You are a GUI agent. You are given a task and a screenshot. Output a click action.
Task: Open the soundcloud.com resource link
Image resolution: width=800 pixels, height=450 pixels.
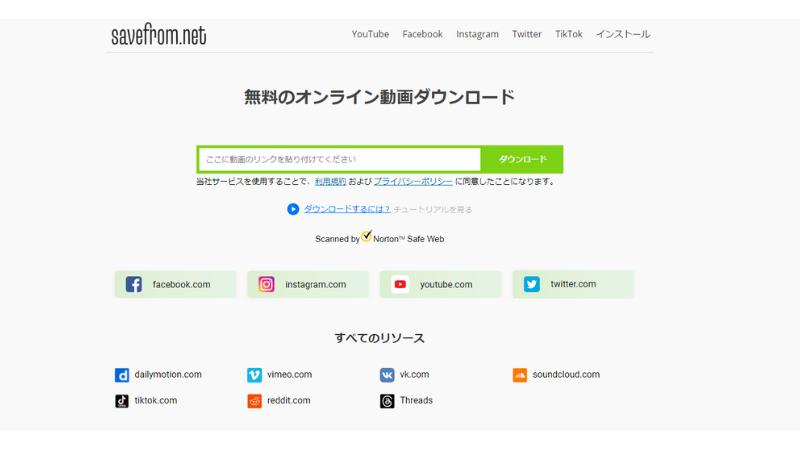click(566, 374)
